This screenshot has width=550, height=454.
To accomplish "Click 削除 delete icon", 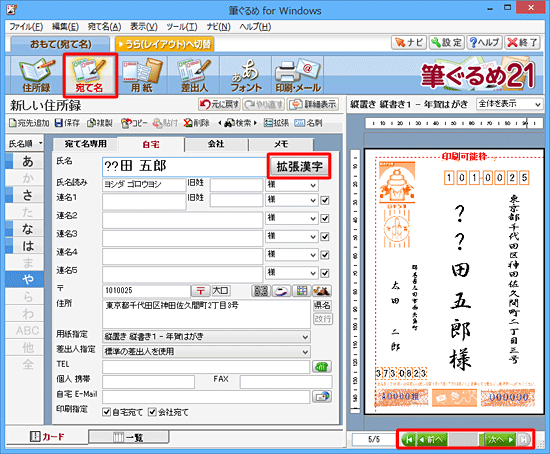I will (x=196, y=123).
